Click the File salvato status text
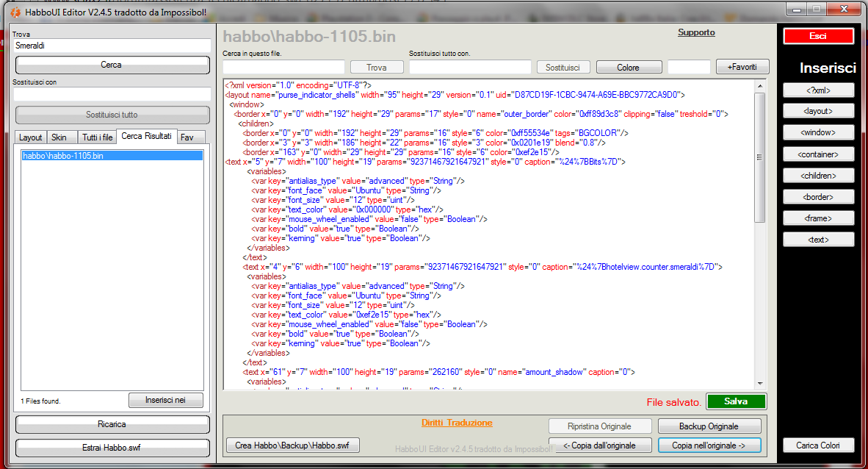The image size is (868, 469). coord(673,402)
